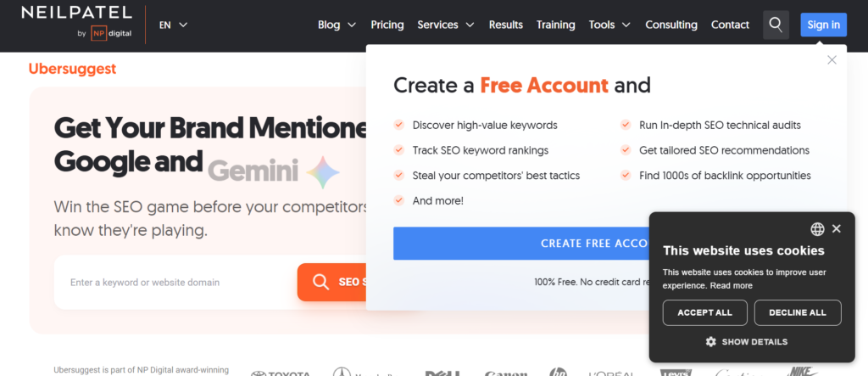Click the search magnifier icon in navbar
The image size is (868, 376).
pyautogui.click(x=776, y=25)
